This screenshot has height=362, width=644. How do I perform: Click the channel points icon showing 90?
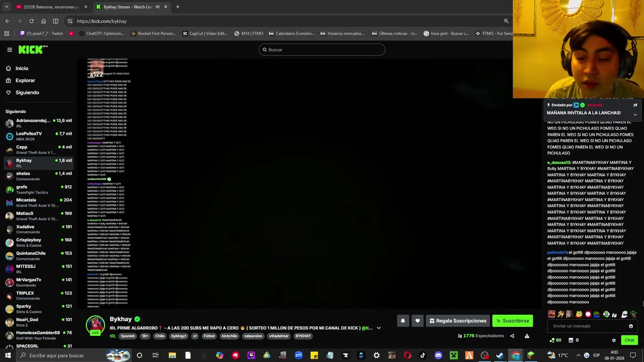point(555,340)
